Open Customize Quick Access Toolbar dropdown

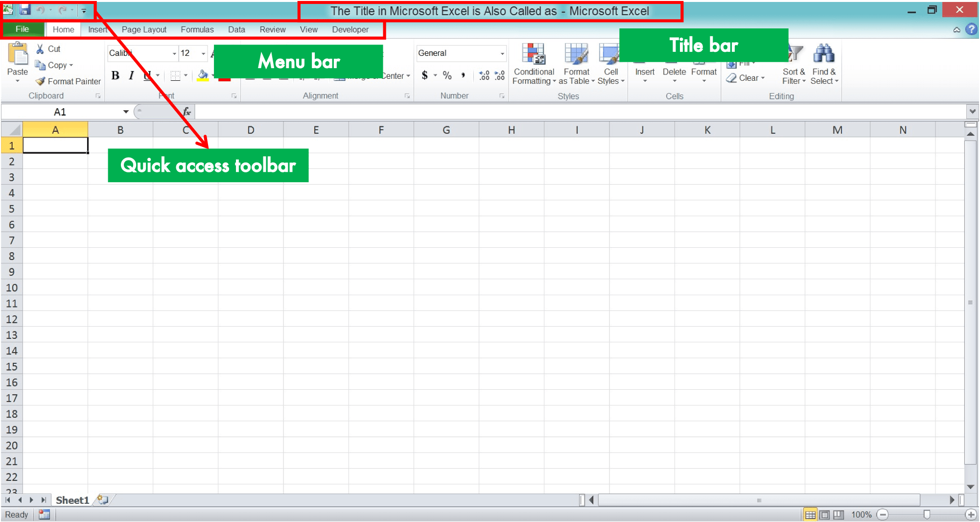84,10
